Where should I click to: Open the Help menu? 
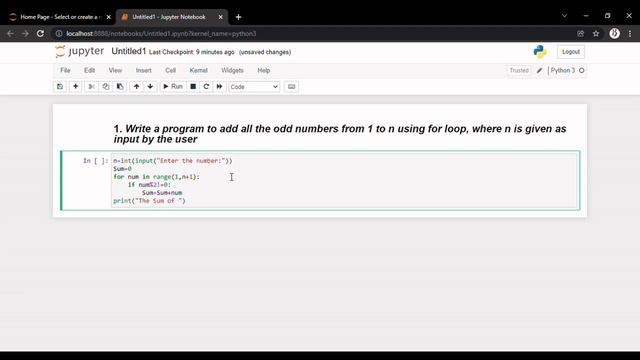(x=264, y=70)
